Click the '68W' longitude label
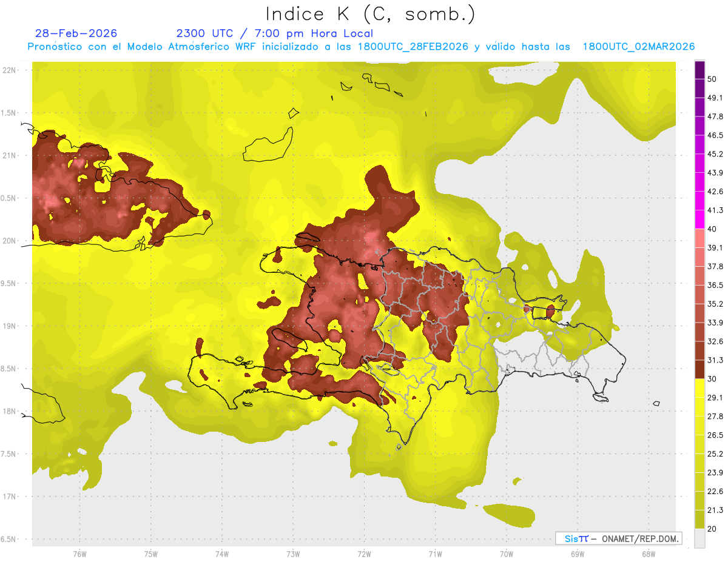The height and width of the screenshot is (562, 728). coord(649,554)
